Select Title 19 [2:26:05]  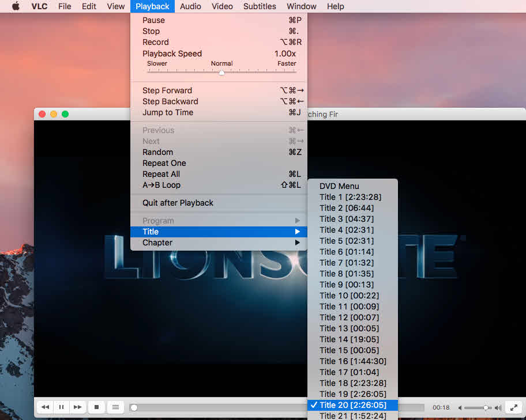click(352, 394)
